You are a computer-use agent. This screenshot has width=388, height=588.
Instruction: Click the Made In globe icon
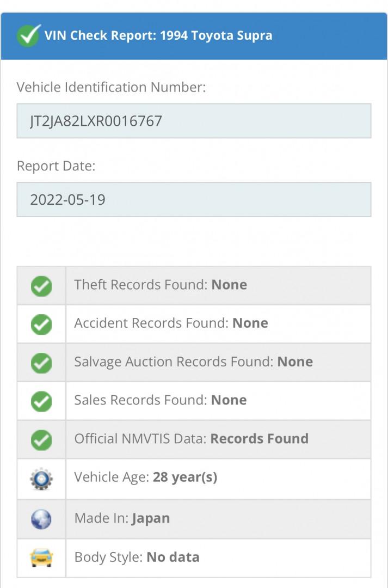[x=41, y=519]
